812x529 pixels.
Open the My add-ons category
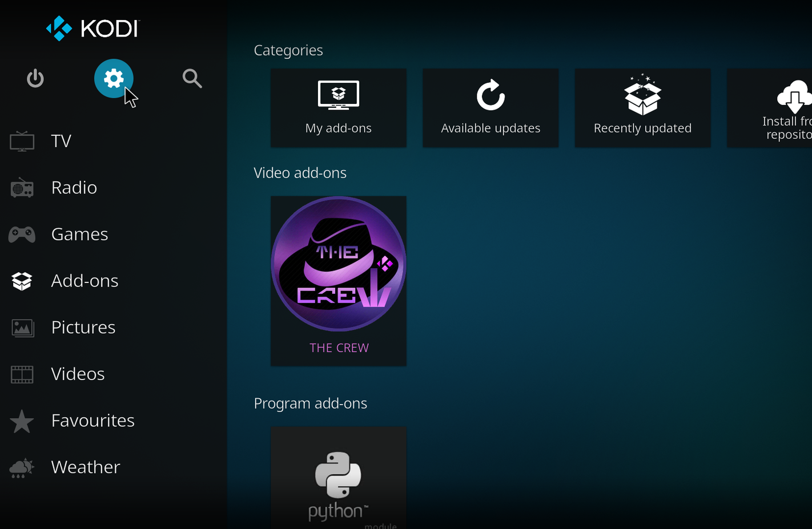pos(338,108)
